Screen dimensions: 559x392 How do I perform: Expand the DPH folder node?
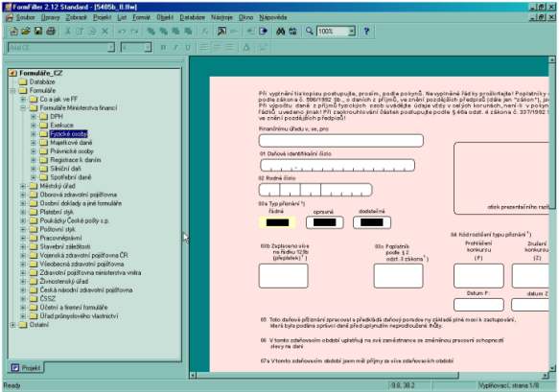click(34, 117)
